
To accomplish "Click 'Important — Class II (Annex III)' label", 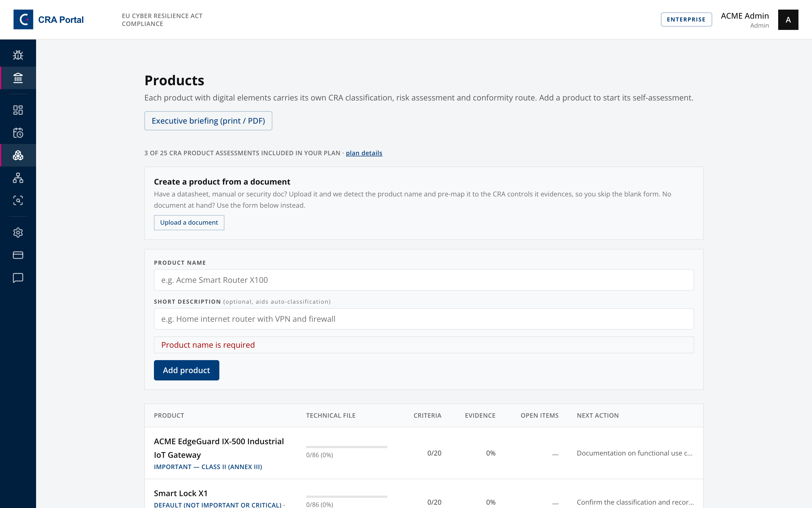I will tap(208, 467).
